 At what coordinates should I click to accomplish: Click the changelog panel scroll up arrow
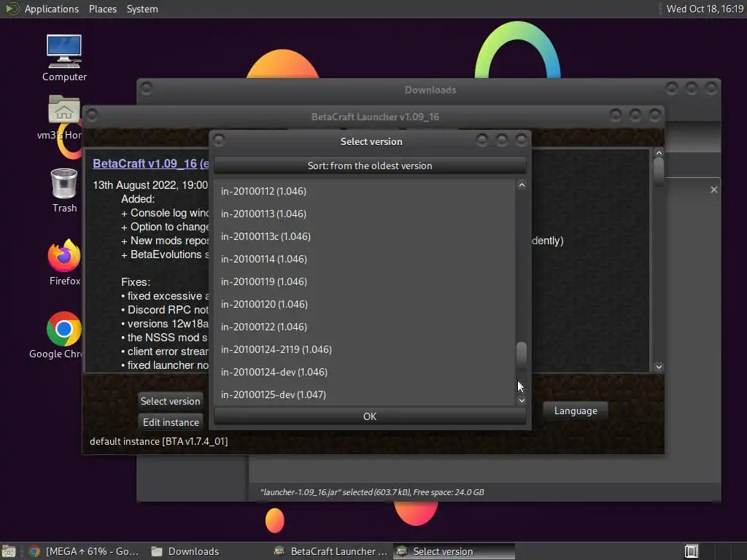click(659, 153)
